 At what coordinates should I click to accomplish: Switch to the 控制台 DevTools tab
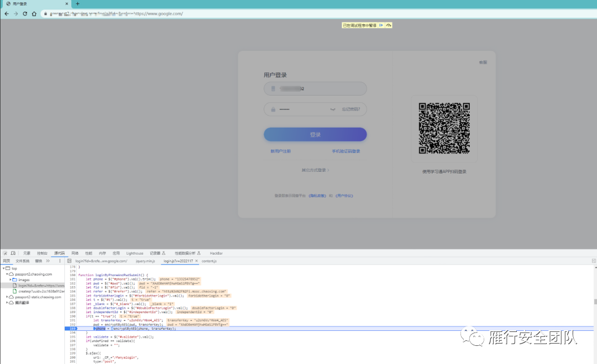coord(42,253)
